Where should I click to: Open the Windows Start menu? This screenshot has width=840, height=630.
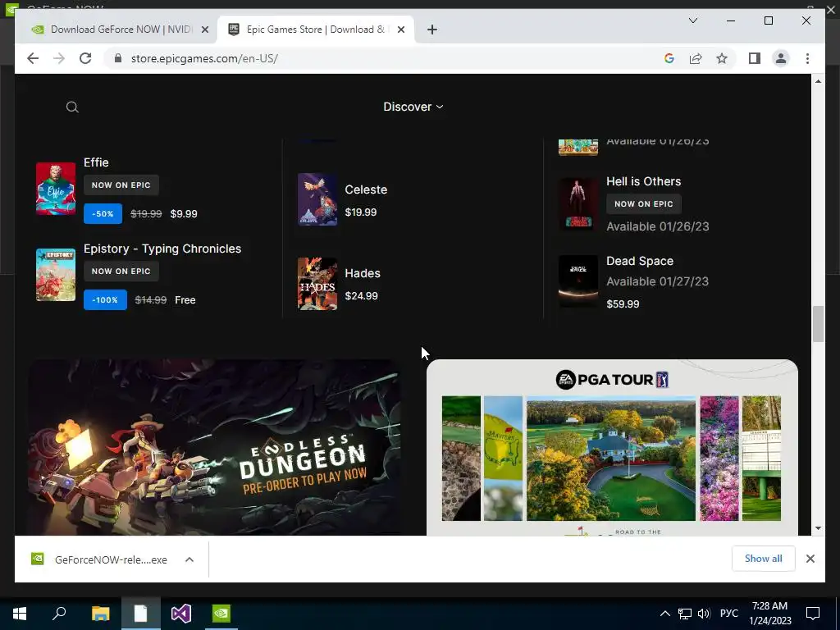click(x=20, y=614)
